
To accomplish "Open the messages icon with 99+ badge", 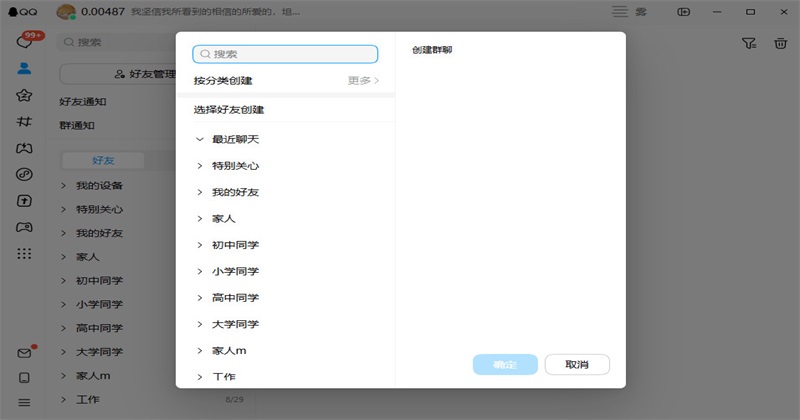I will [x=24, y=41].
